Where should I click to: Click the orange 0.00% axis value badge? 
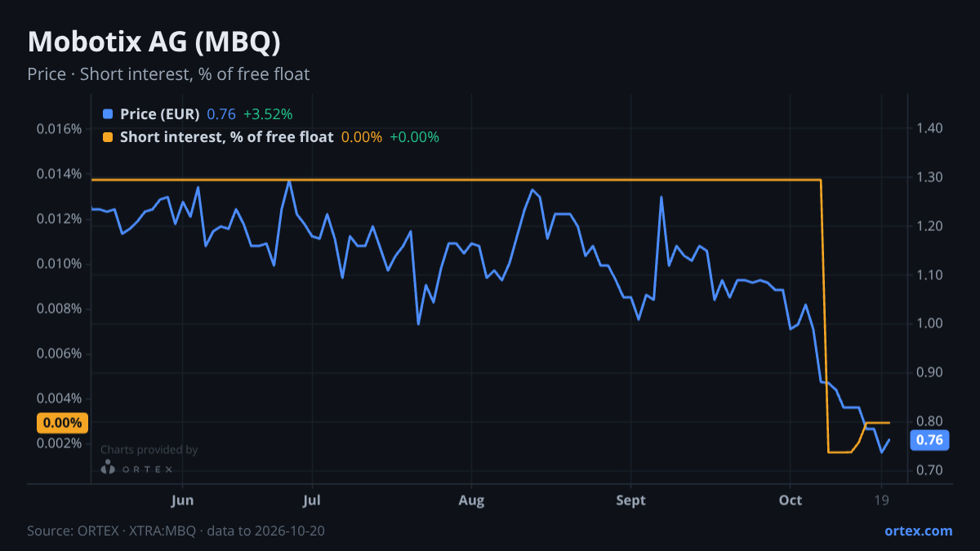62,423
